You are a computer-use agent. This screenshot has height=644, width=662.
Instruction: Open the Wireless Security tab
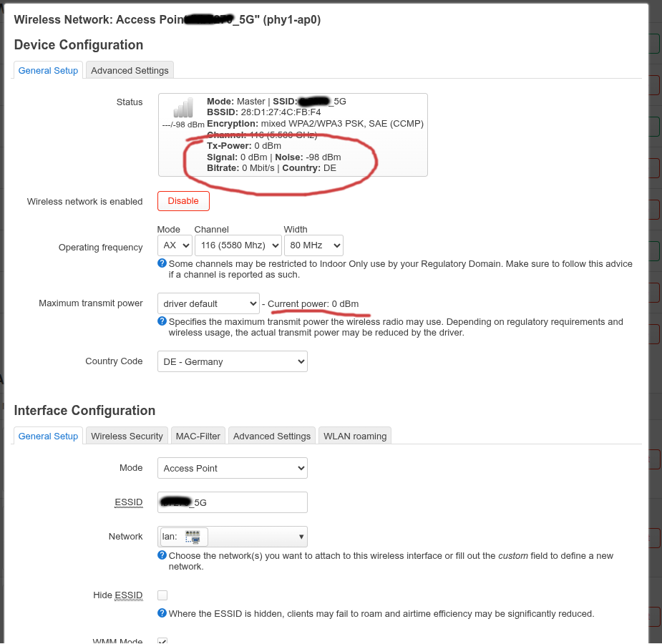tap(127, 436)
